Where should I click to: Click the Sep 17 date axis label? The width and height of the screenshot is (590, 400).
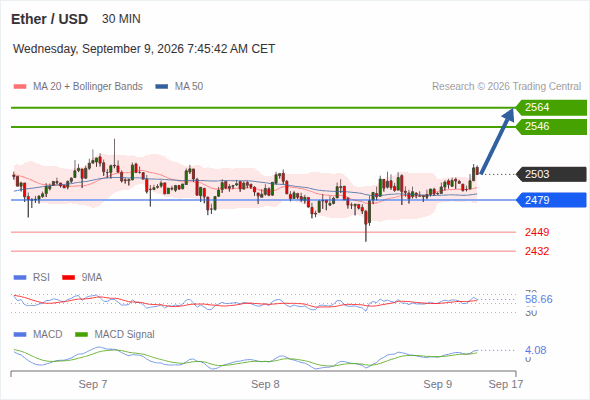(506, 384)
